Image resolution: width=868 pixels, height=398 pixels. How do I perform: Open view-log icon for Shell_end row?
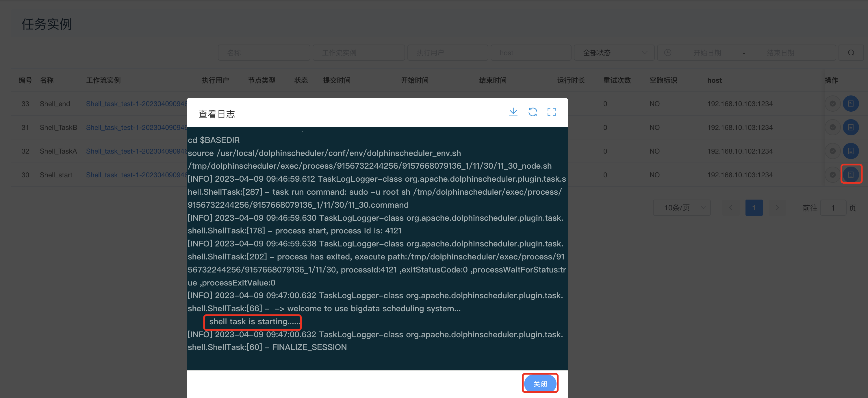pos(850,104)
